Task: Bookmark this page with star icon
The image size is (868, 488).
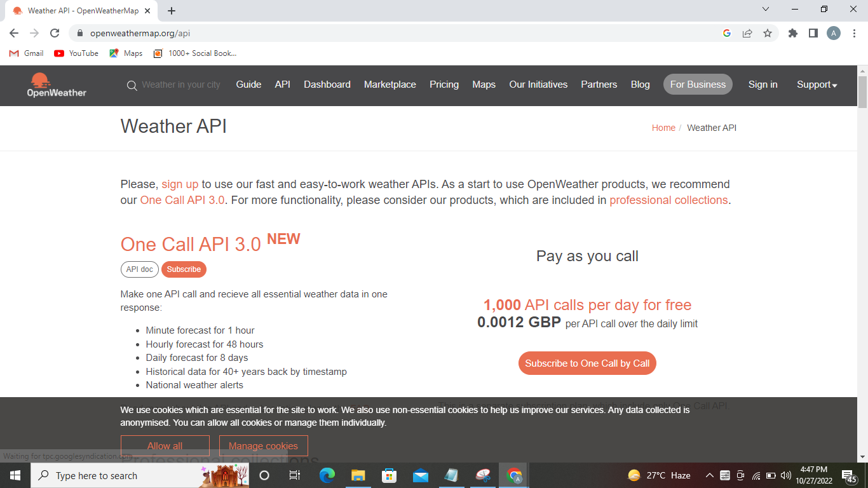Action: tap(768, 33)
